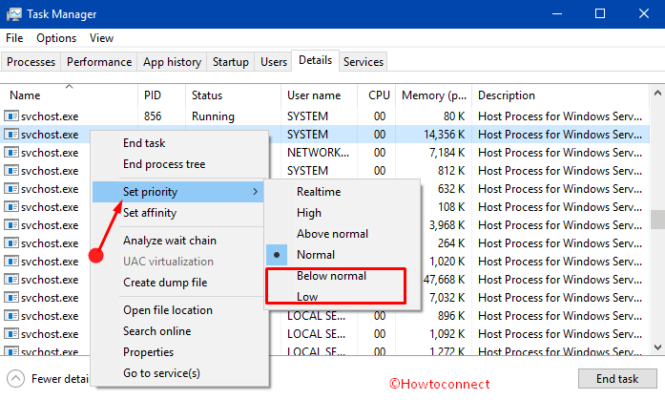The image size is (665, 400).
Task: Select the Normal priority radio option
Action: pos(315,255)
